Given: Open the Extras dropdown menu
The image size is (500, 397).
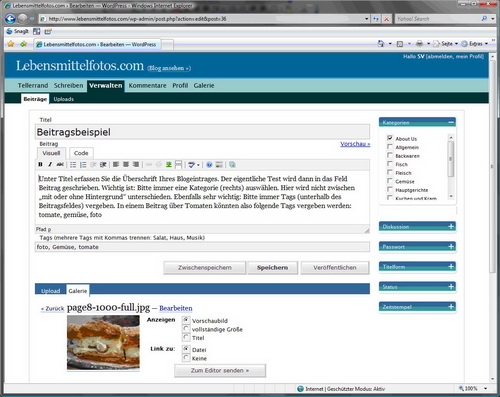Looking at the screenshot, I should click(x=475, y=44).
